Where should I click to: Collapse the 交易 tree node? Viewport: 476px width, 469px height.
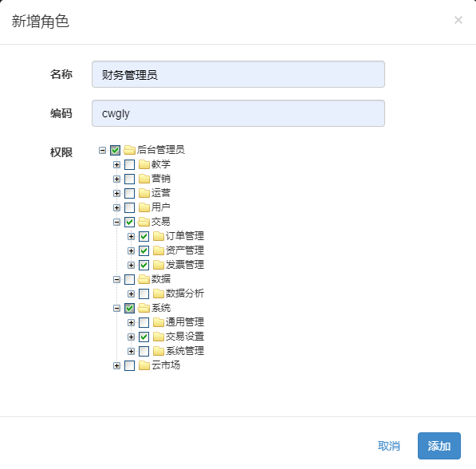point(116,222)
